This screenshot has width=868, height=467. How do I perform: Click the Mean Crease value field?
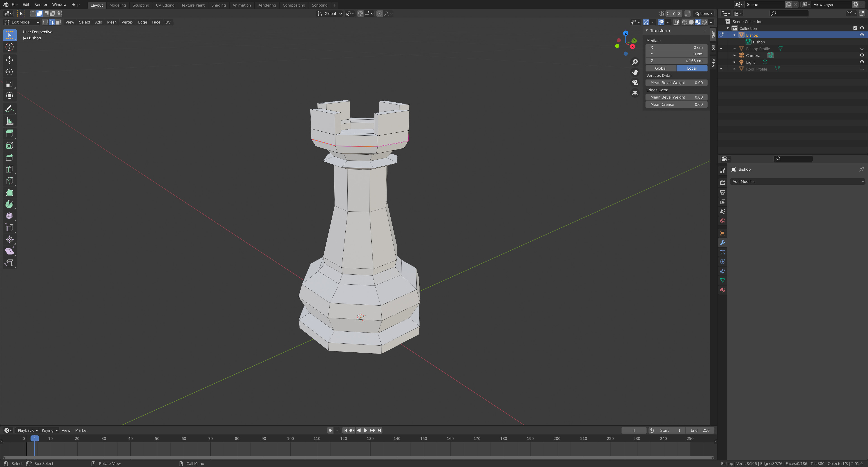[x=676, y=104]
